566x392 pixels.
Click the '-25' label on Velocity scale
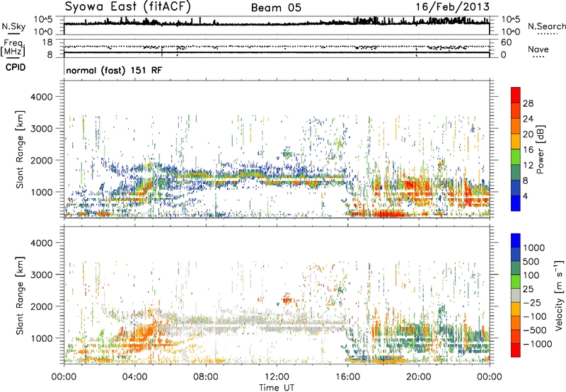click(532, 303)
